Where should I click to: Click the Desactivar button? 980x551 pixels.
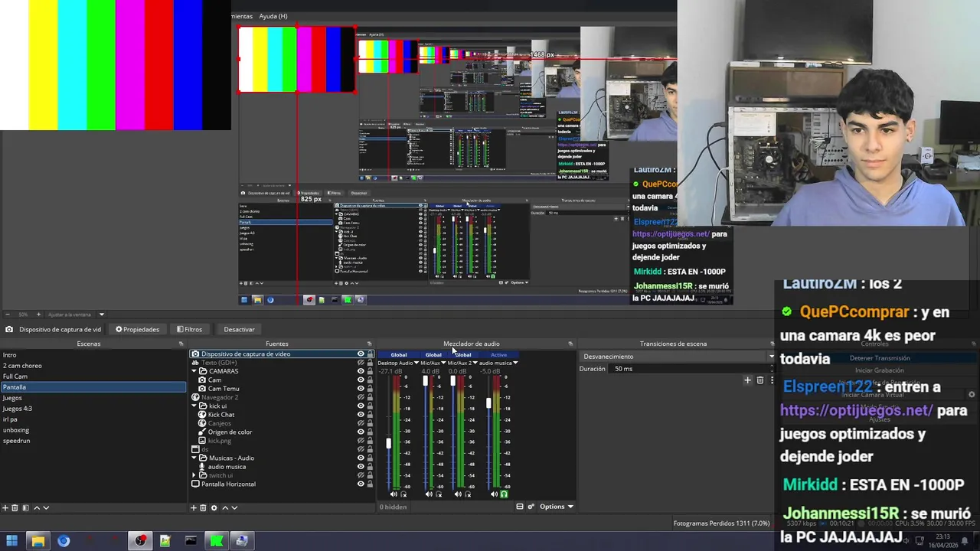(x=239, y=329)
